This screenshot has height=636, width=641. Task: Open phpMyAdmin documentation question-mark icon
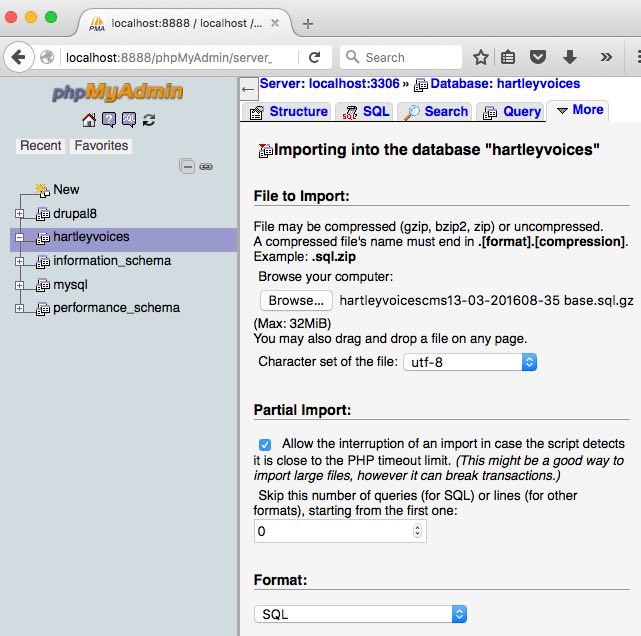click(109, 120)
